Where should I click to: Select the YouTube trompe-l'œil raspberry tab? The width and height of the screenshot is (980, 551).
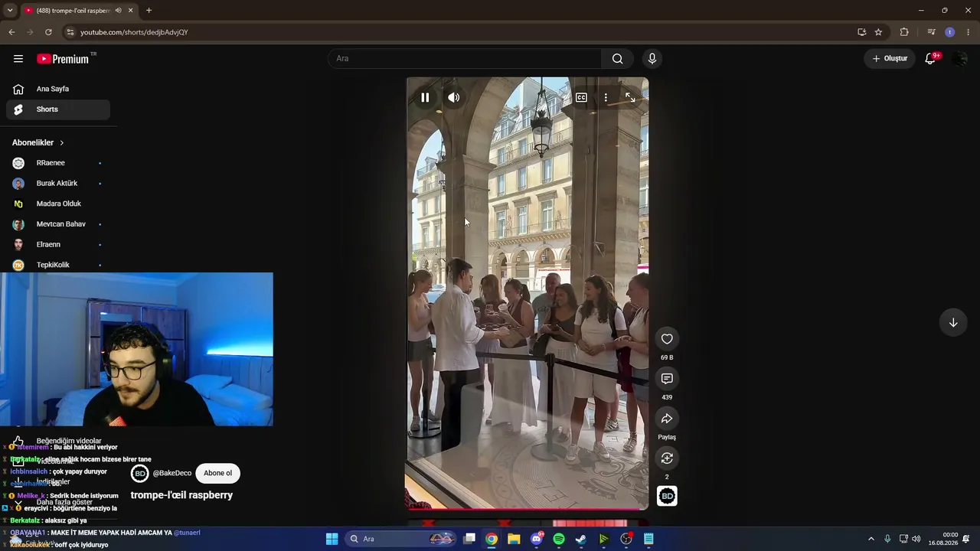tap(73, 11)
